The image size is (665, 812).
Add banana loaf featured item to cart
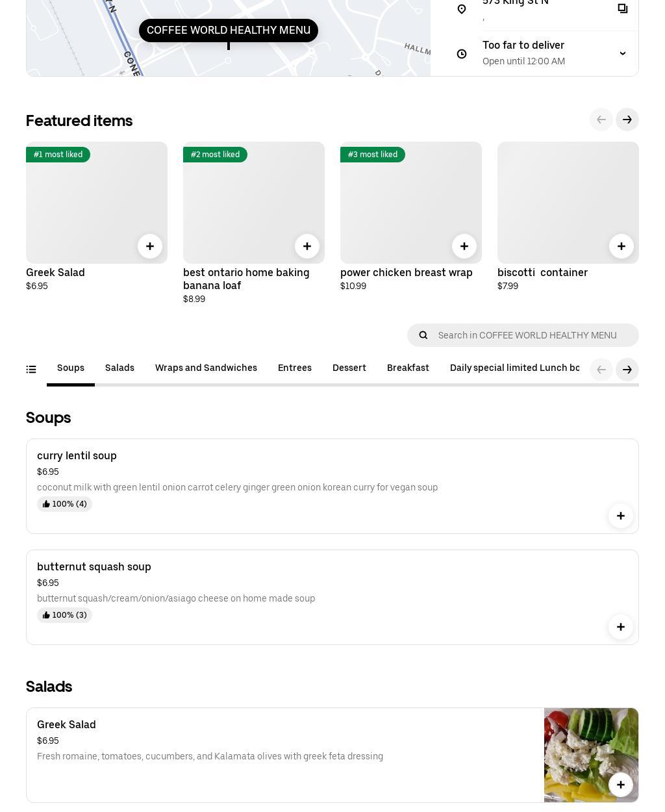click(307, 246)
